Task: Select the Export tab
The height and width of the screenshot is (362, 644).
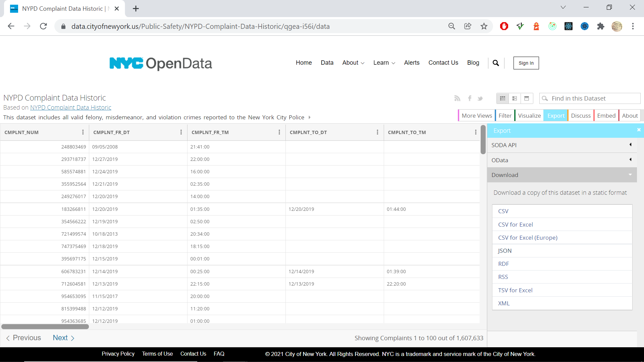Action: point(556,116)
